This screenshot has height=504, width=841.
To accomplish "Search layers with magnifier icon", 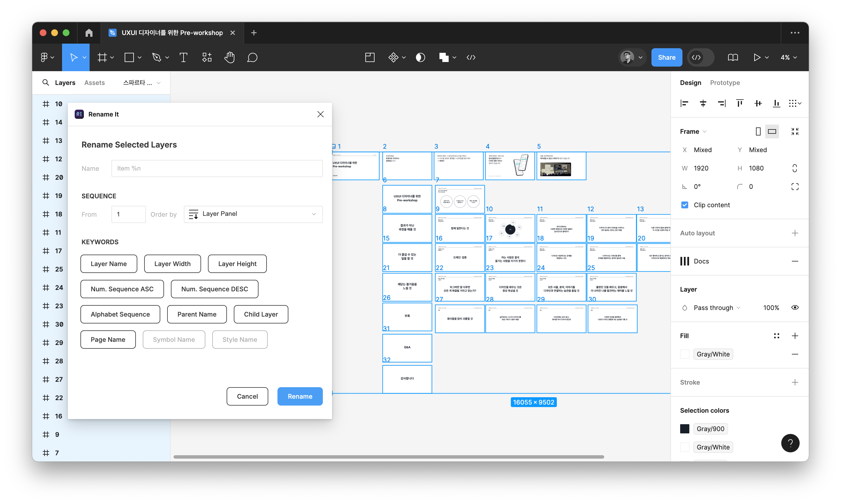I will [x=46, y=83].
